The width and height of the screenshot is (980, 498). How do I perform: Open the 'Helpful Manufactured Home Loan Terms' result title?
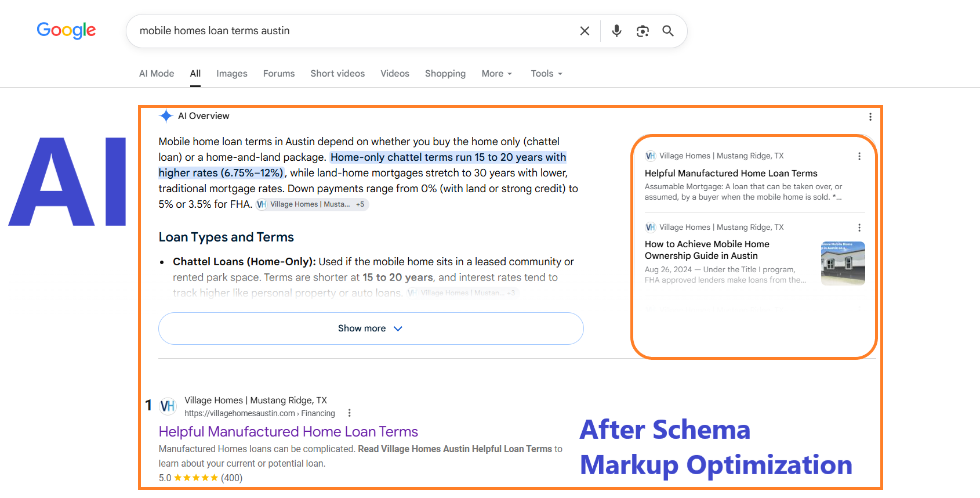pos(288,432)
